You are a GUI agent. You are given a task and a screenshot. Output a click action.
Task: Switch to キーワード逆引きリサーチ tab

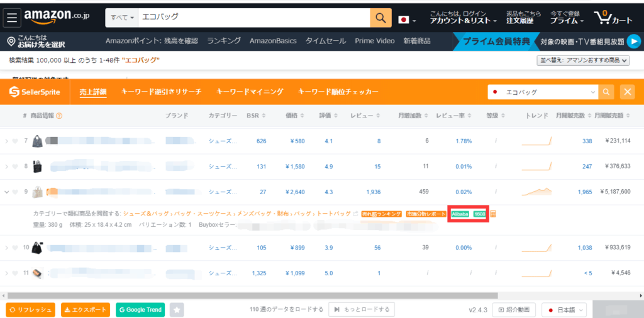[161, 92]
